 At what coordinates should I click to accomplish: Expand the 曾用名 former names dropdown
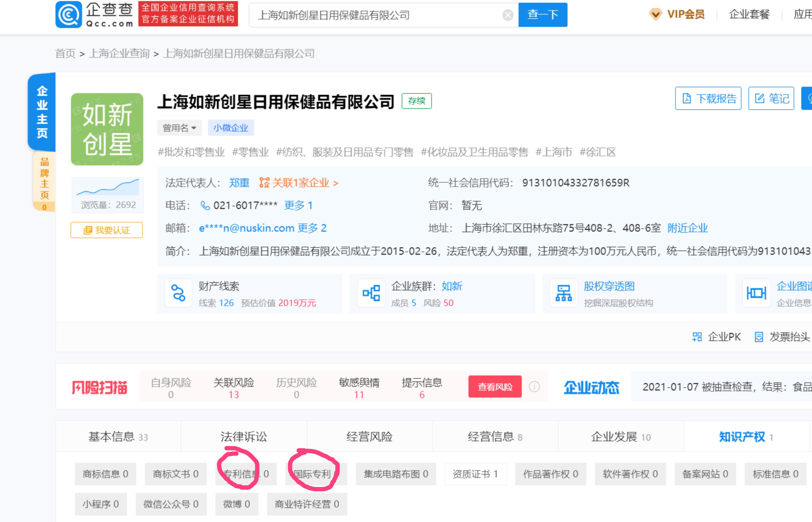(x=179, y=127)
